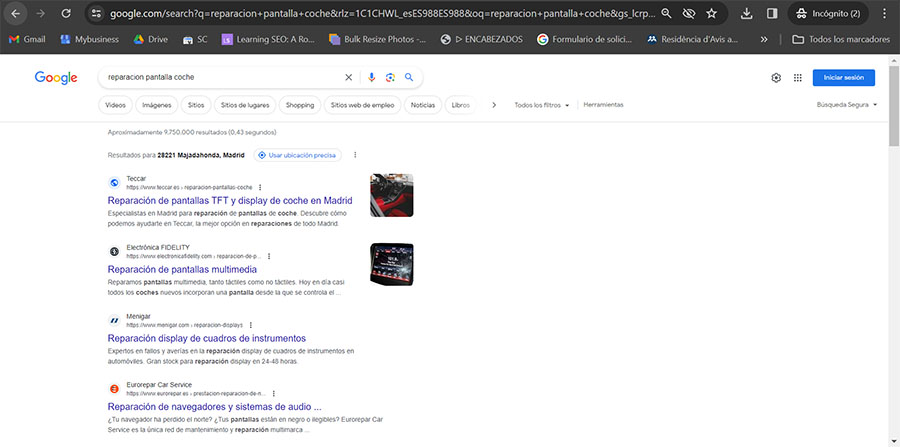Select the Shopping filter
The width and height of the screenshot is (900, 447).
click(300, 105)
